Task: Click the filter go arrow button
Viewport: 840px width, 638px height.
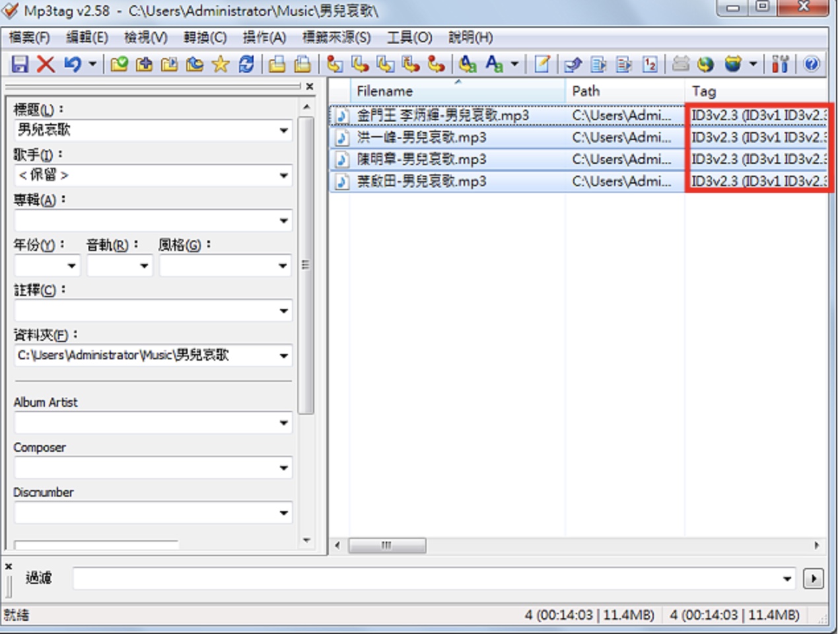Action: point(814,579)
